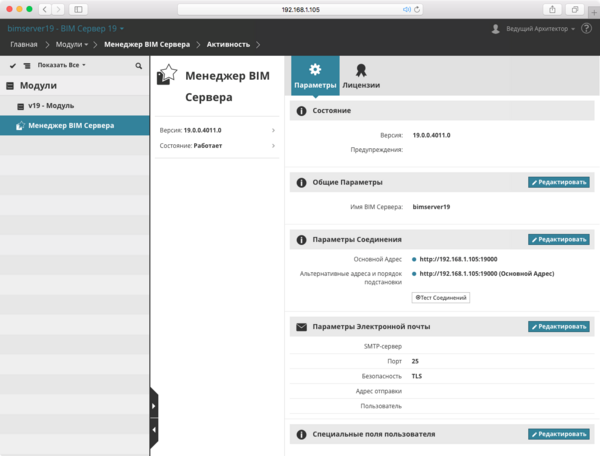
Task: Click the user avatar icon in header
Action: coord(496,29)
